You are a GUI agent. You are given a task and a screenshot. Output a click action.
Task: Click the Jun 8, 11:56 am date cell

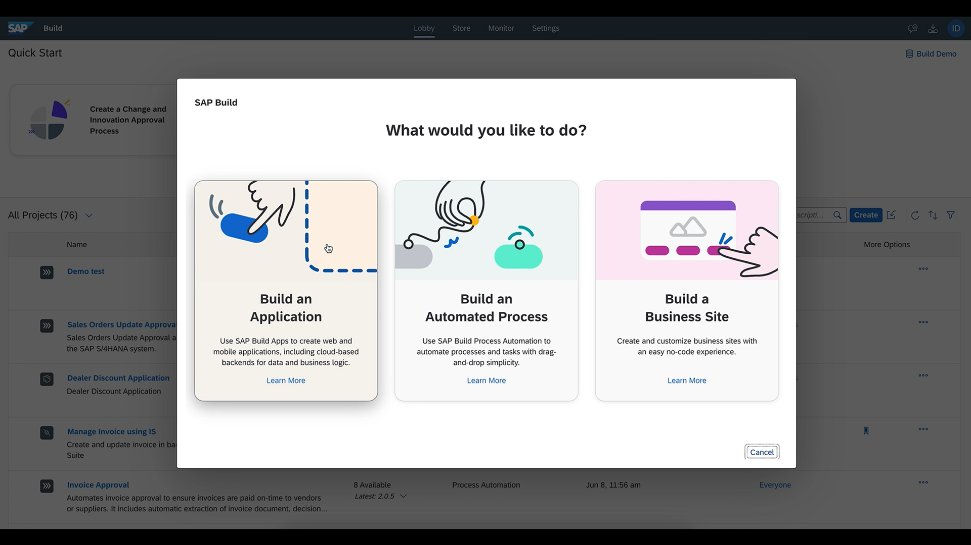click(x=613, y=485)
